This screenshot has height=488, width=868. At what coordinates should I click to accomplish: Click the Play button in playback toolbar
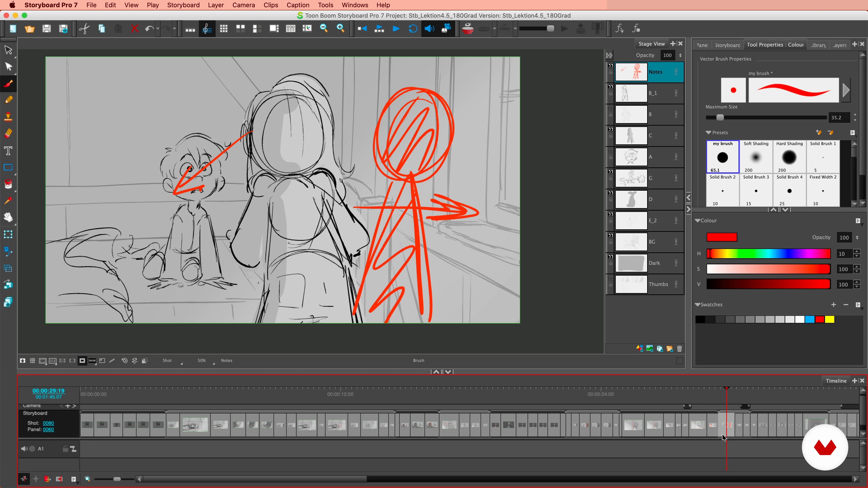click(x=396, y=29)
